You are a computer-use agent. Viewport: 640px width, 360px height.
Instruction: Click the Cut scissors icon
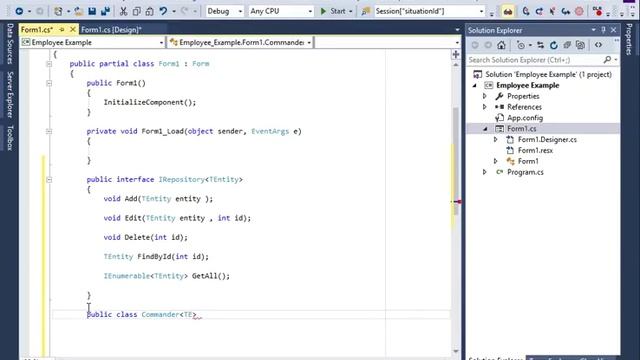coord(123,11)
